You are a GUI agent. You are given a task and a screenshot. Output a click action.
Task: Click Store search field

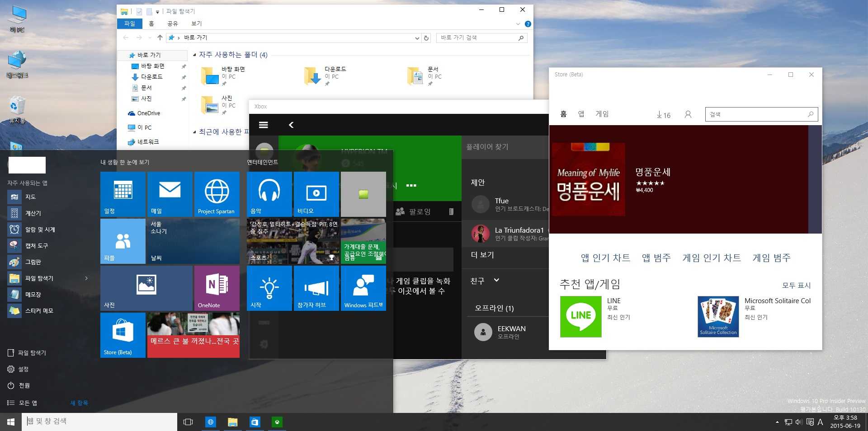point(761,114)
